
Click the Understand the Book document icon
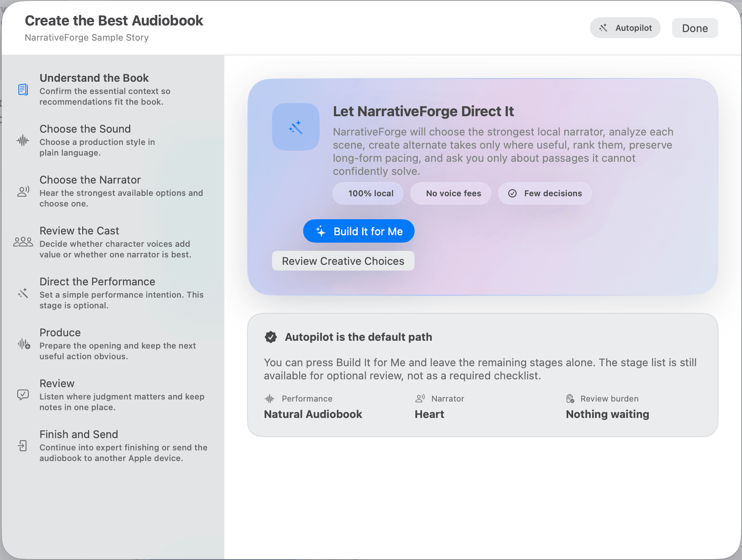point(23,89)
